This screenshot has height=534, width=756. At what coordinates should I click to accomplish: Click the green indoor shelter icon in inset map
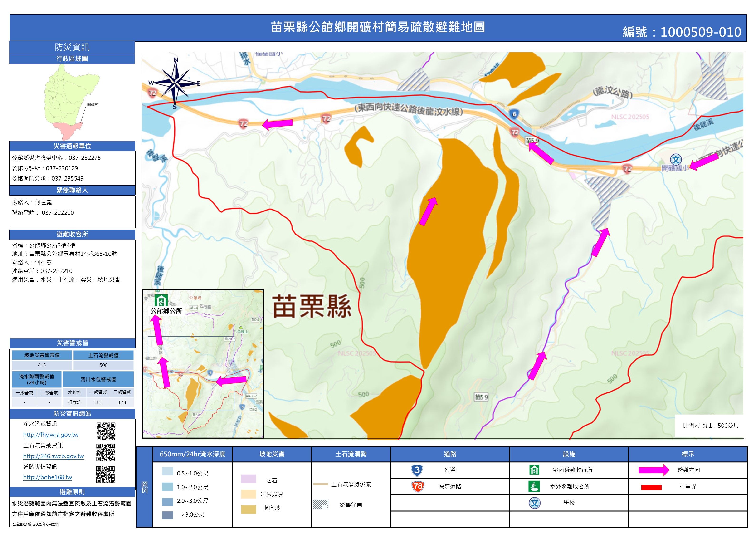[x=161, y=300]
